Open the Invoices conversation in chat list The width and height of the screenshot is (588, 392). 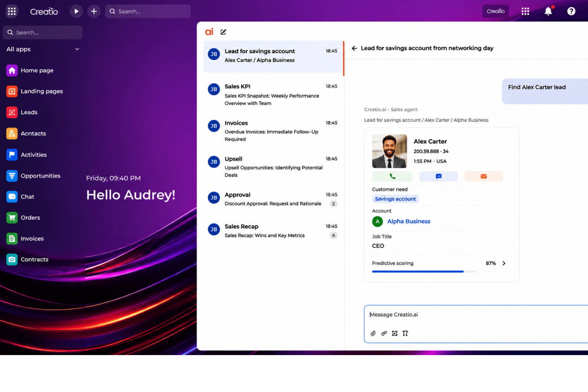273,131
